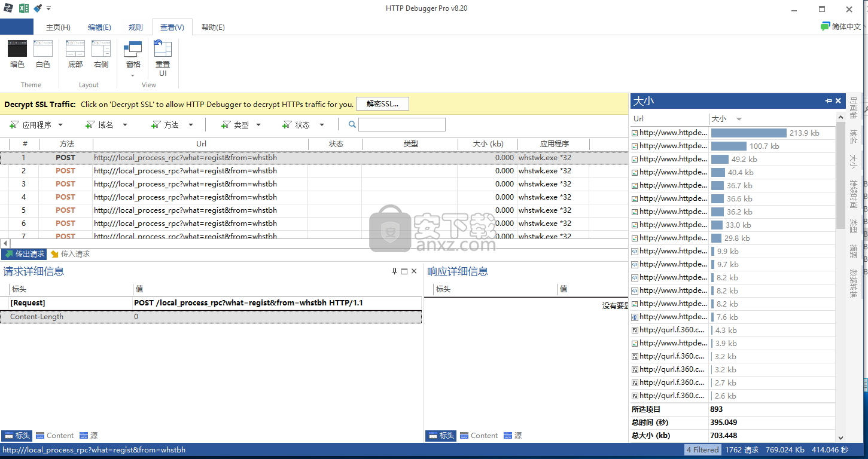
Task: Switch to the 传入请求 incoming requests tab
Action: click(70, 254)
